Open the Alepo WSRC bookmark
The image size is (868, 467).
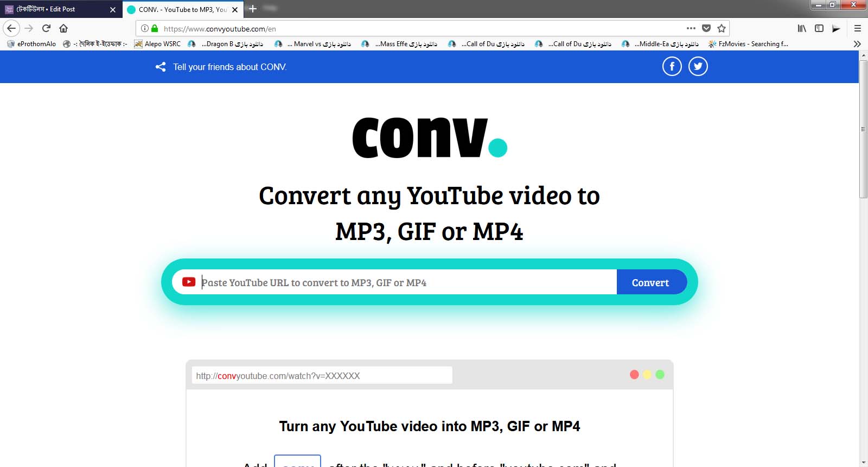[x=157, y=44]
